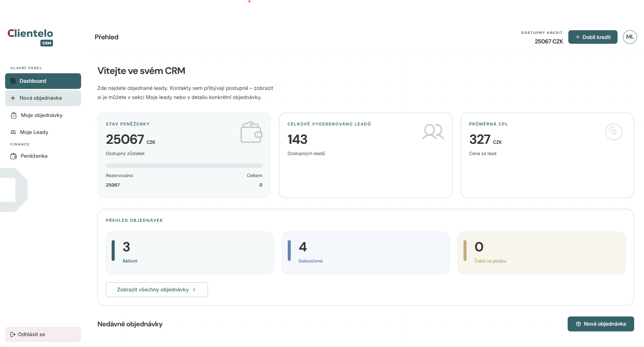Select the Aktivní orders card showing 3
644x347 pixels.
(190, 253)
